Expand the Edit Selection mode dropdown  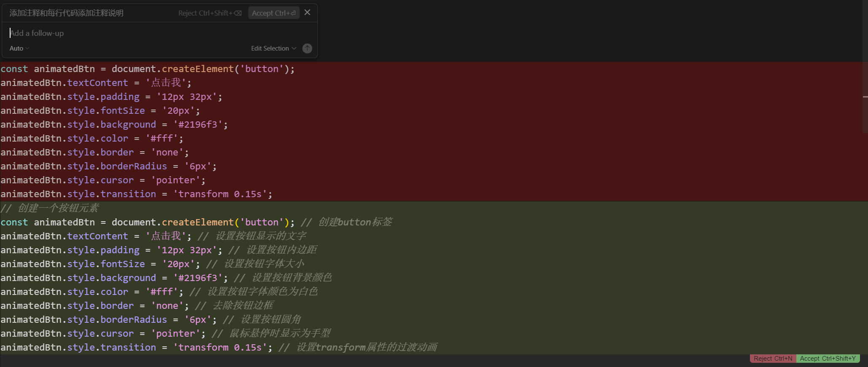pyautogui.click(x=274, y=48)
